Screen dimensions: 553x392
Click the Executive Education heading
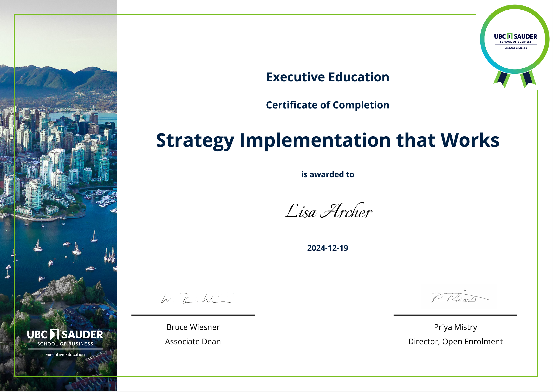point(327,77)
